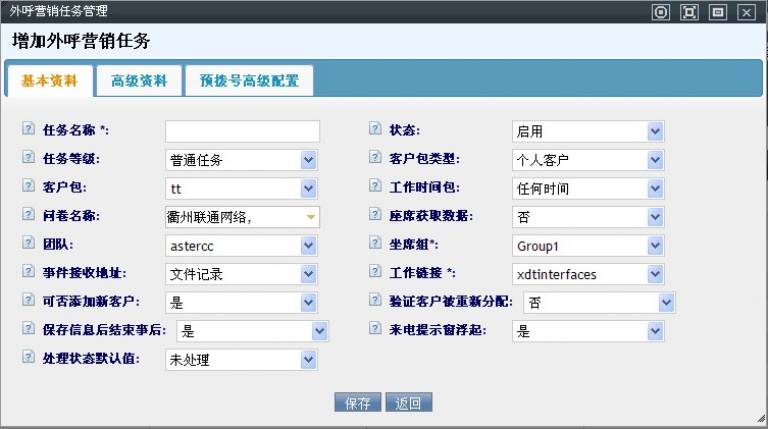Click the help icon beside 坐席组

coord(375,243)
